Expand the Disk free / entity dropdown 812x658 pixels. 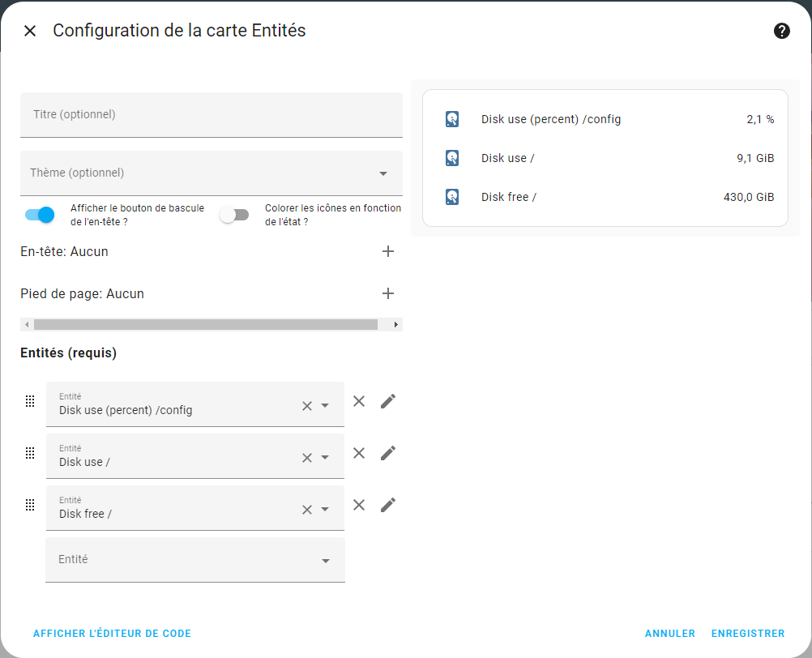[325, 509]
